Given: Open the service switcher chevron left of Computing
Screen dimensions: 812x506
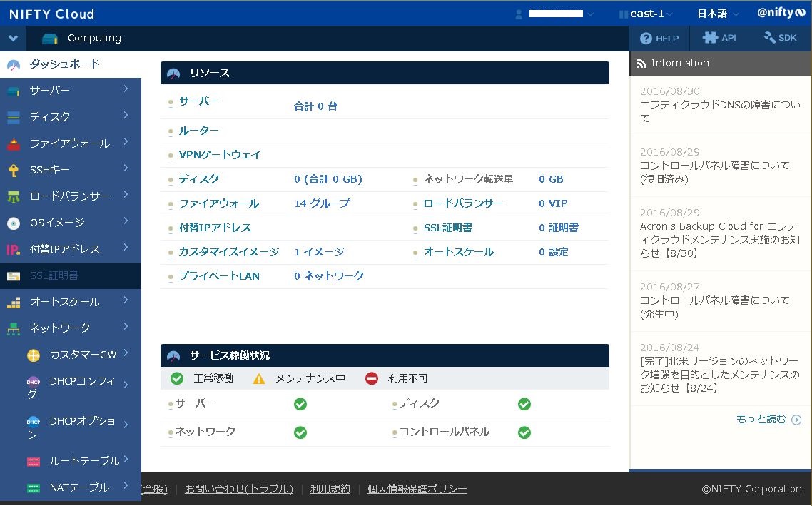Looking at the screenshot, I should [x=13, y=39].
